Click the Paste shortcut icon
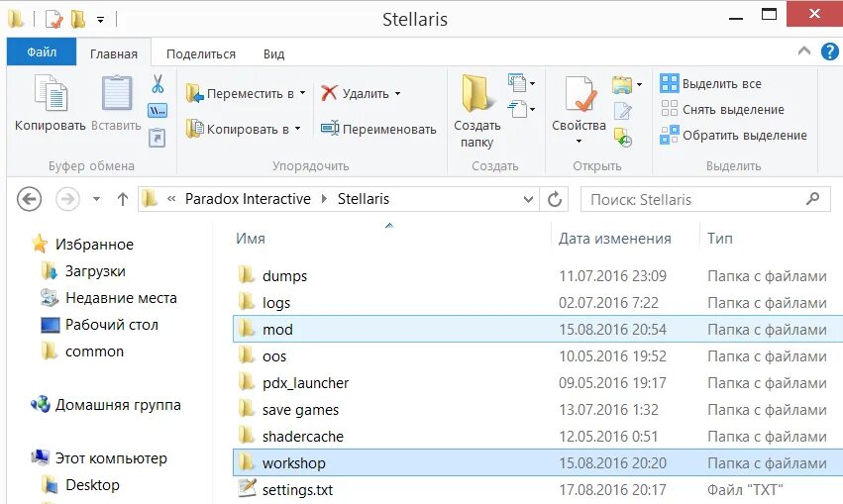 tap(157, 138)
